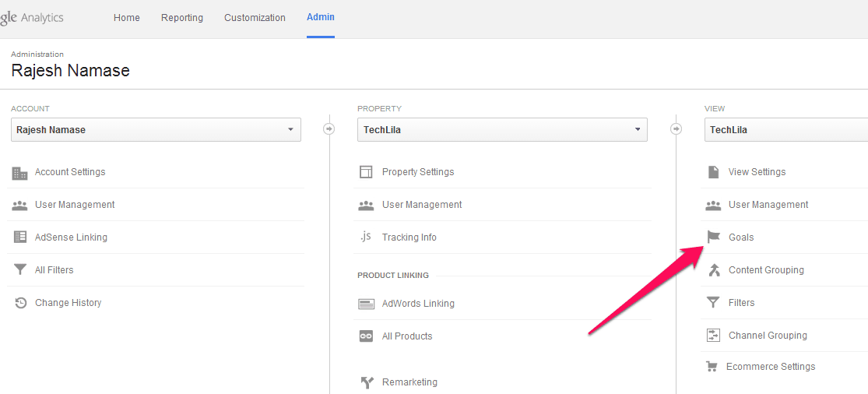Open the TechLila view dropdown

point(786,129)
